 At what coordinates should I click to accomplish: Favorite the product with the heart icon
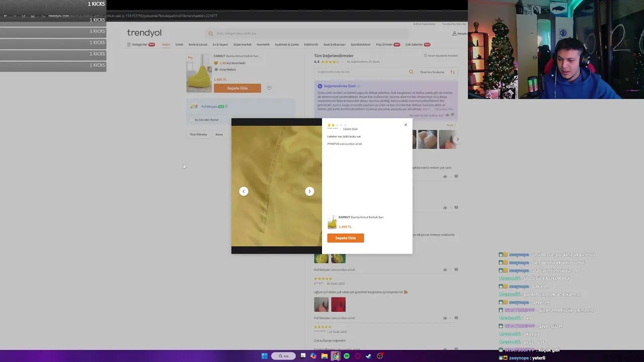tap(269, 88)
